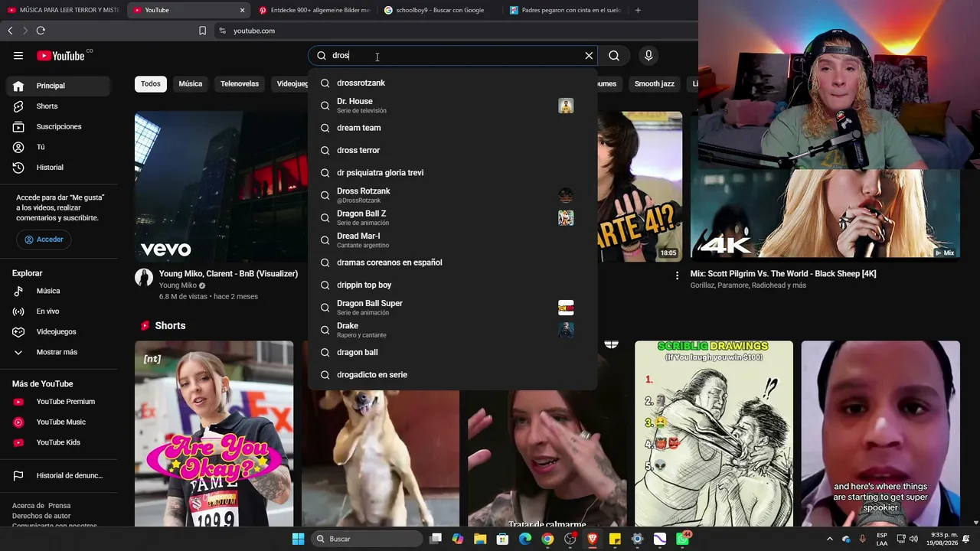Select the 'Música' filter chip

point(191,83)
